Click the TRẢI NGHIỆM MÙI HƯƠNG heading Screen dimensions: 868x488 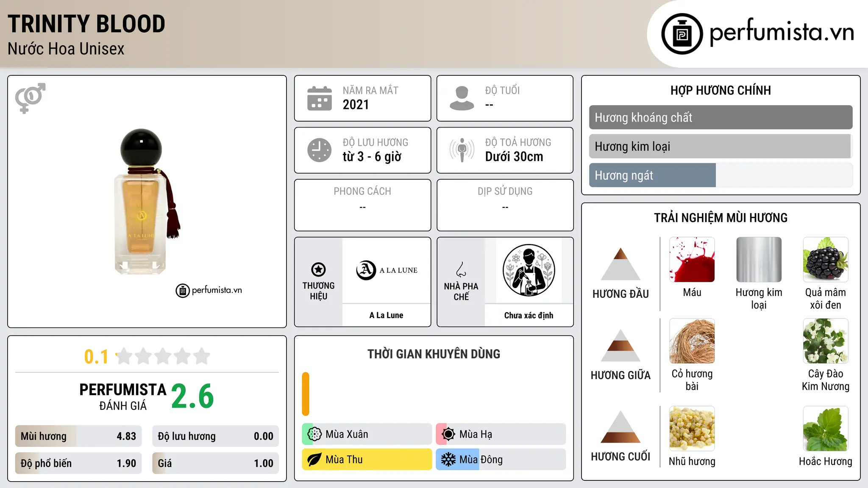721,218
